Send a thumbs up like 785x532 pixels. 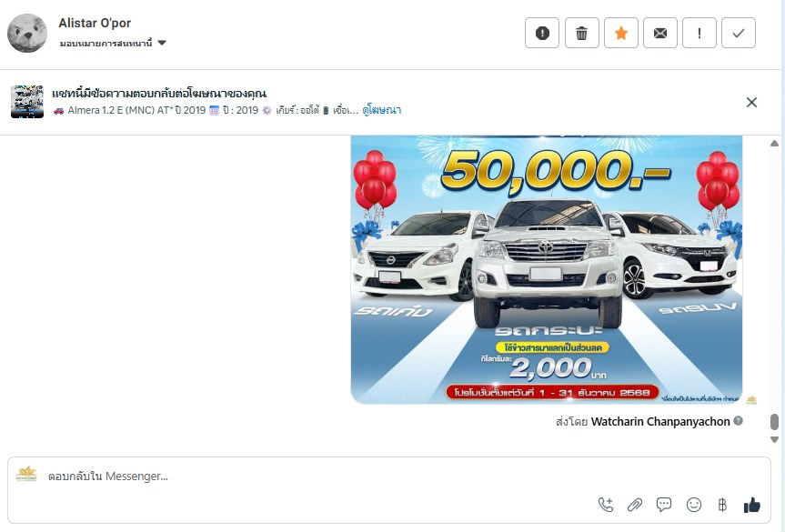pyautogui.click(x=751, y=505)
